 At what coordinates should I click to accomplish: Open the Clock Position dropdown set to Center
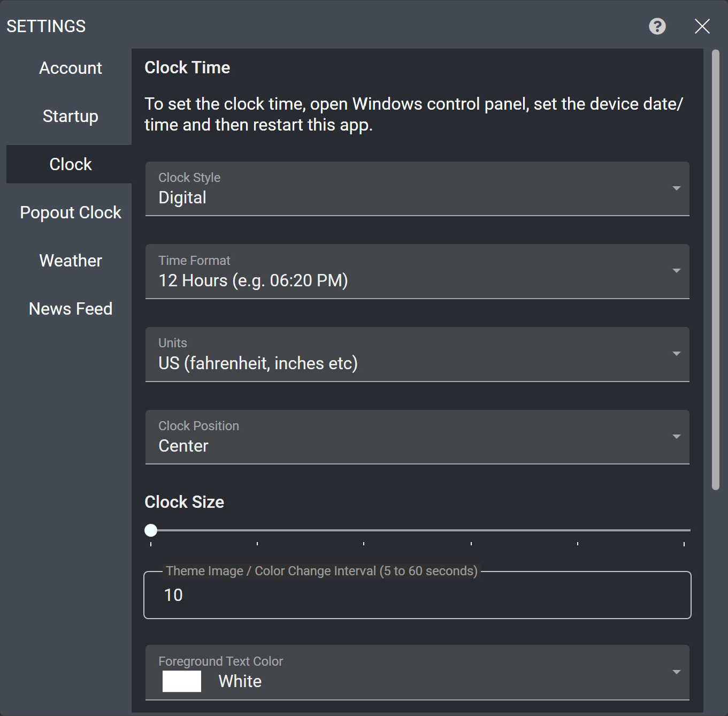coord(374,437)
